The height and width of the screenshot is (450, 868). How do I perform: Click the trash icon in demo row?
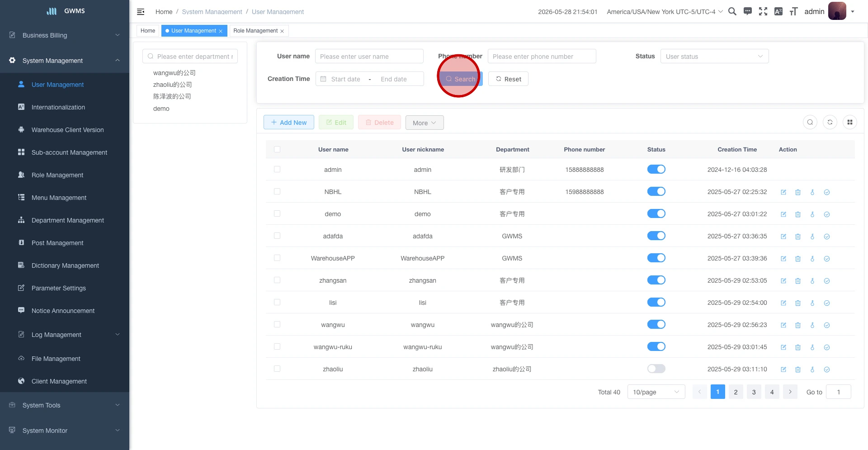click(798, 214)
